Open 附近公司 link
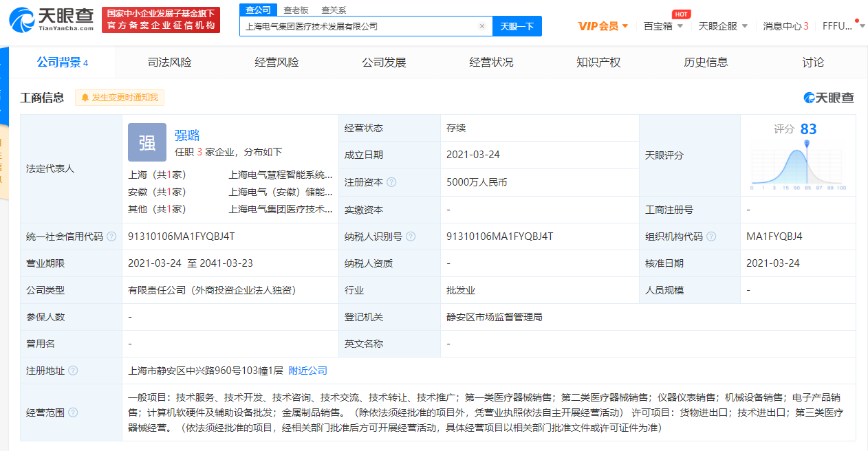868x451 pixels. click(x=307, y=371)
